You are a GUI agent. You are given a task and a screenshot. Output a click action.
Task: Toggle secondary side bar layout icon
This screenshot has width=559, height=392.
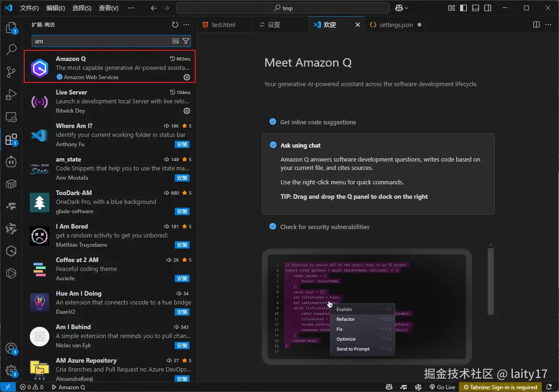[488, 8]
